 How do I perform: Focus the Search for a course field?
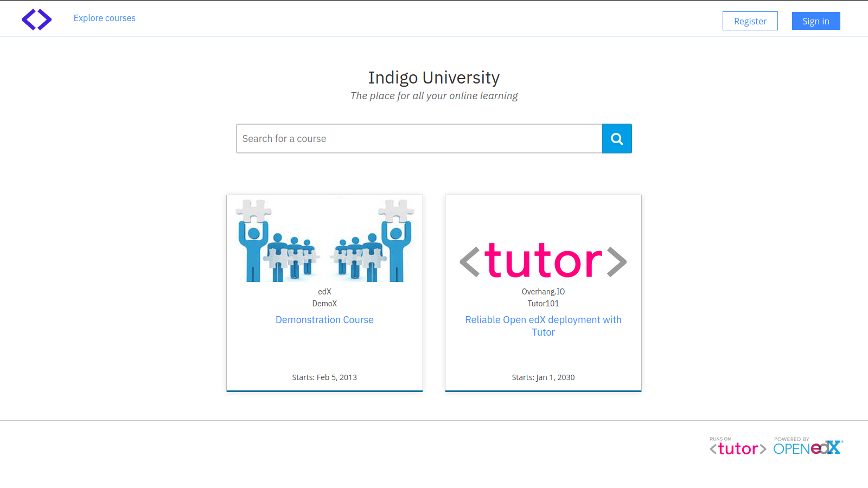pos(419,139)
